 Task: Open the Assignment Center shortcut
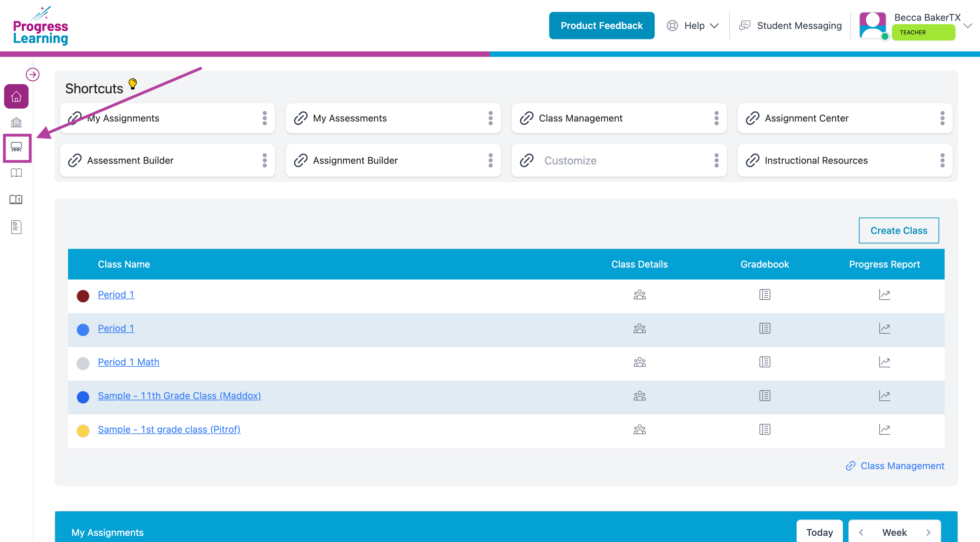coord(845,118)
